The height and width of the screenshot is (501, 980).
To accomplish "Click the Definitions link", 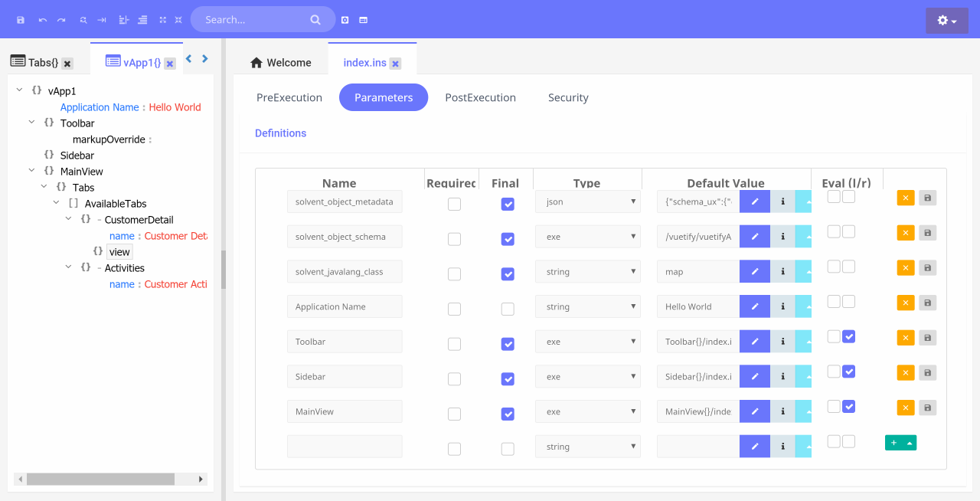I will pos(281,133).
